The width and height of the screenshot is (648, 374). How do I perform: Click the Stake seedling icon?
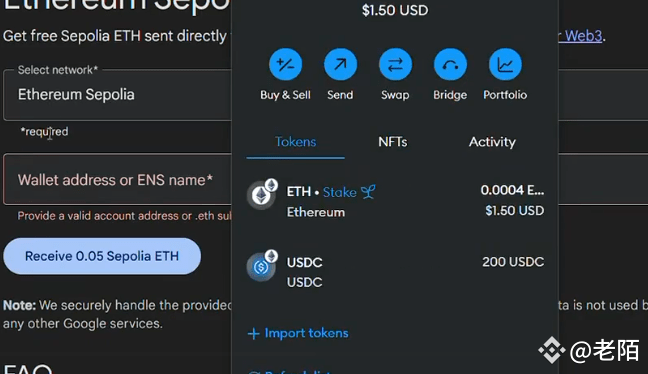pyautogui.click(x=368, y=191)
